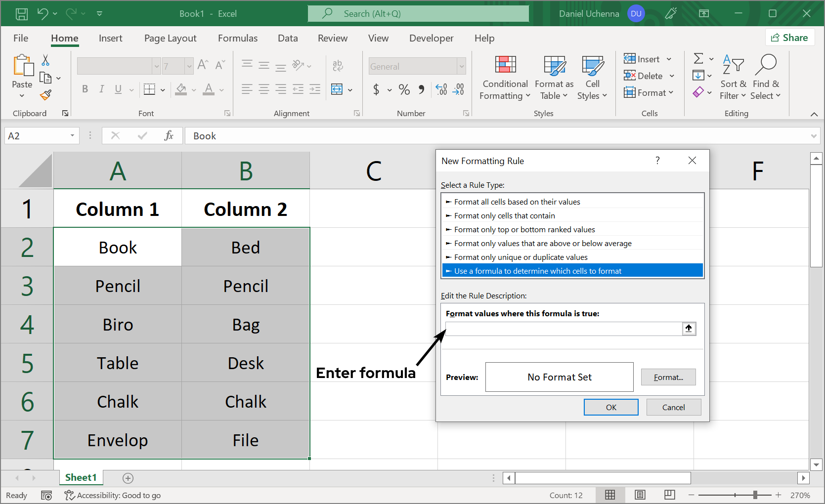Click the Format... button in dialog

point(668,378)
